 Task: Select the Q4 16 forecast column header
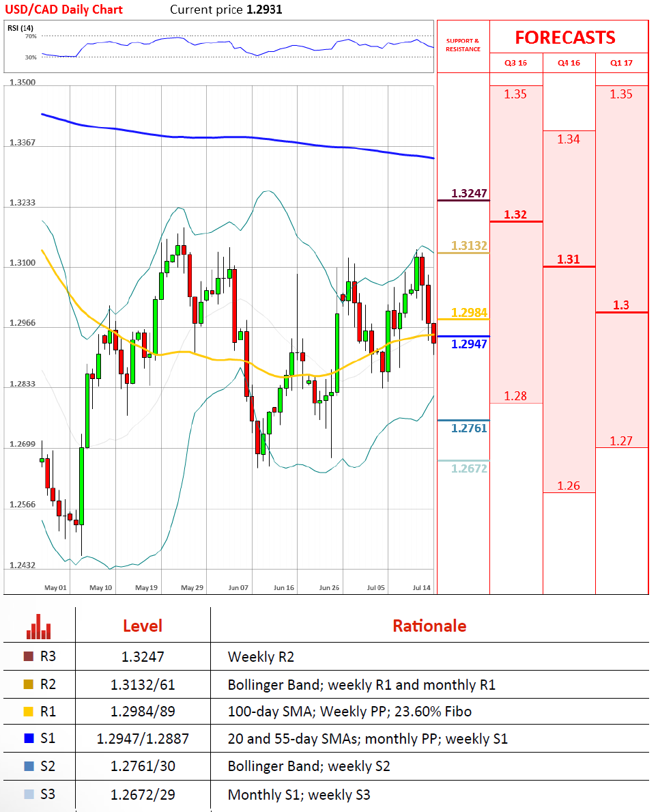click(x=569, y=63)
